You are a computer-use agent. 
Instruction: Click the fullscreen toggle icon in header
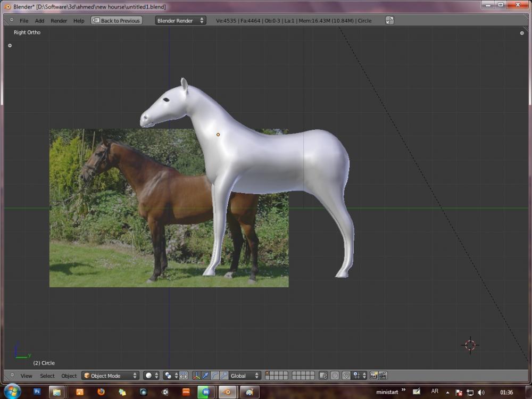[x=389, y=20]
